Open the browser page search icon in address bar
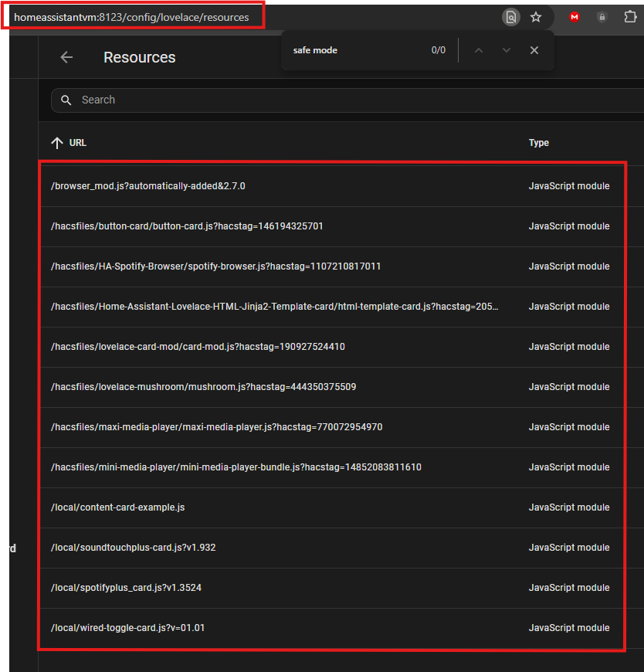This screenshot has width=644, height=672. tap(510, 17)
